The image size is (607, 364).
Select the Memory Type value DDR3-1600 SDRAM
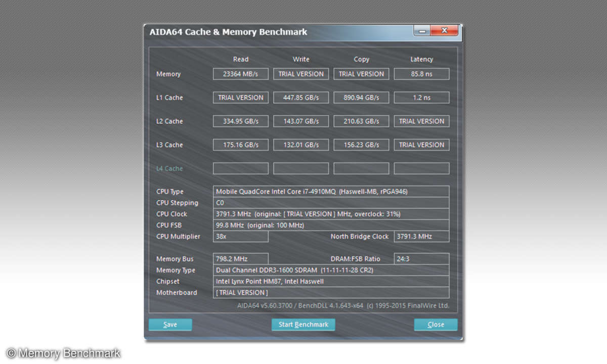click(x=331, y=270)
